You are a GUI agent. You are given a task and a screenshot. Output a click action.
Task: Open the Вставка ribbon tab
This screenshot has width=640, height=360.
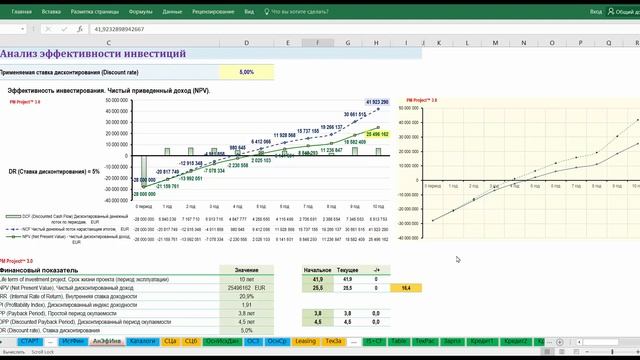click(x=51, y=12)
